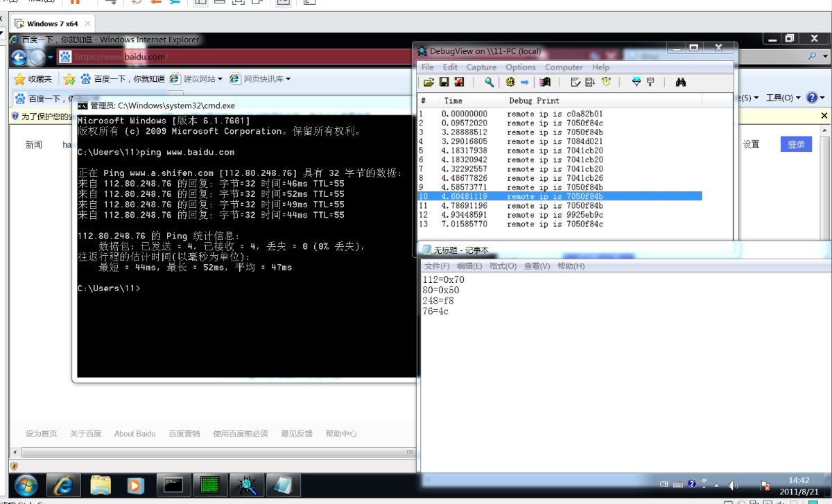Click the History depth icon in DebugView
The image size is (832, 504).
tap(650, 82)
